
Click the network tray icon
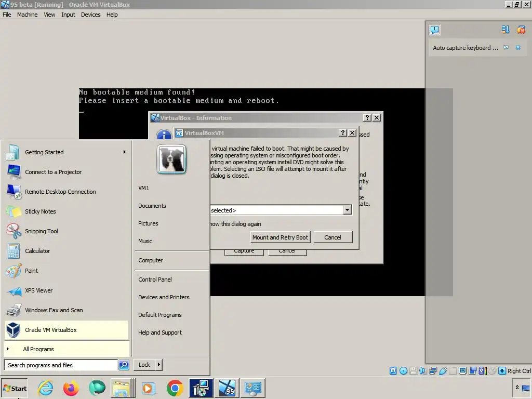tap(526, 388)
